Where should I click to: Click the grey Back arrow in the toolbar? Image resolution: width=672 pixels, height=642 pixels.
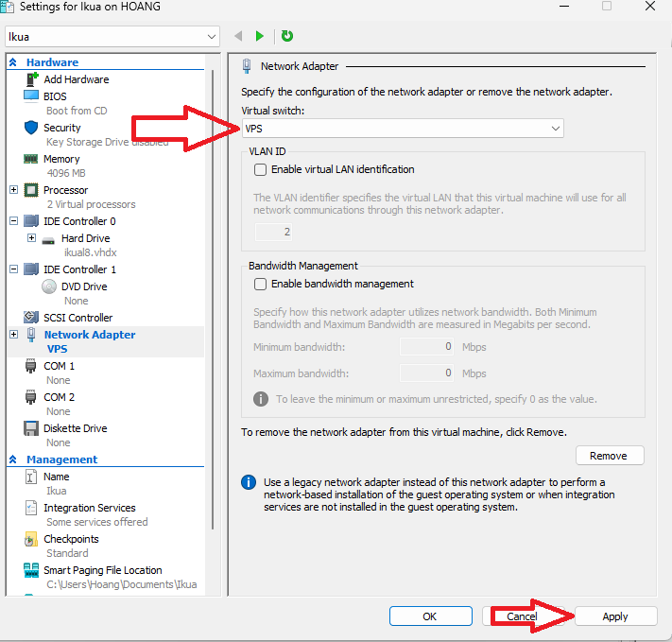(238, 36)
